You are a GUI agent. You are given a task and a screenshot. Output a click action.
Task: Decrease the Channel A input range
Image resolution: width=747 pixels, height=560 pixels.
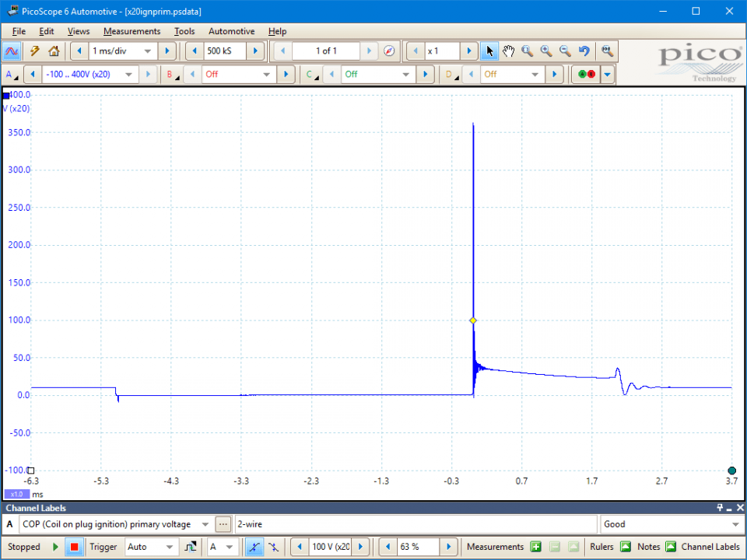(33, 75)
